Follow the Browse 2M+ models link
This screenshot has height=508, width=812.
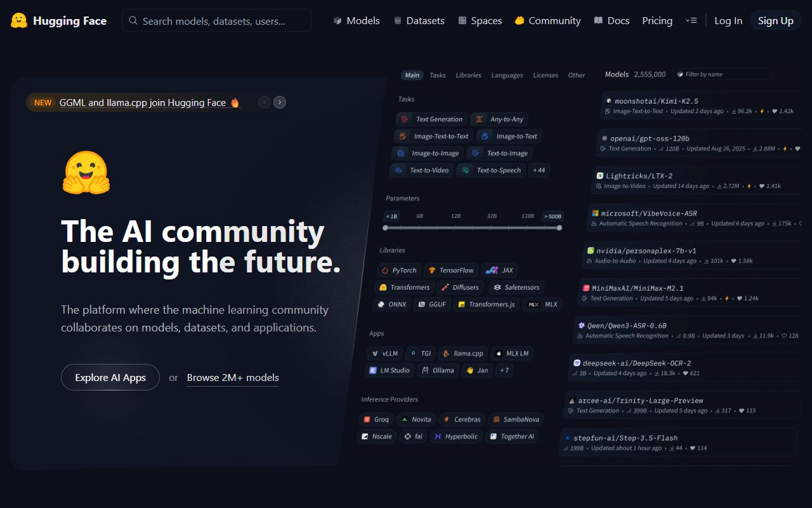point(232,377)
